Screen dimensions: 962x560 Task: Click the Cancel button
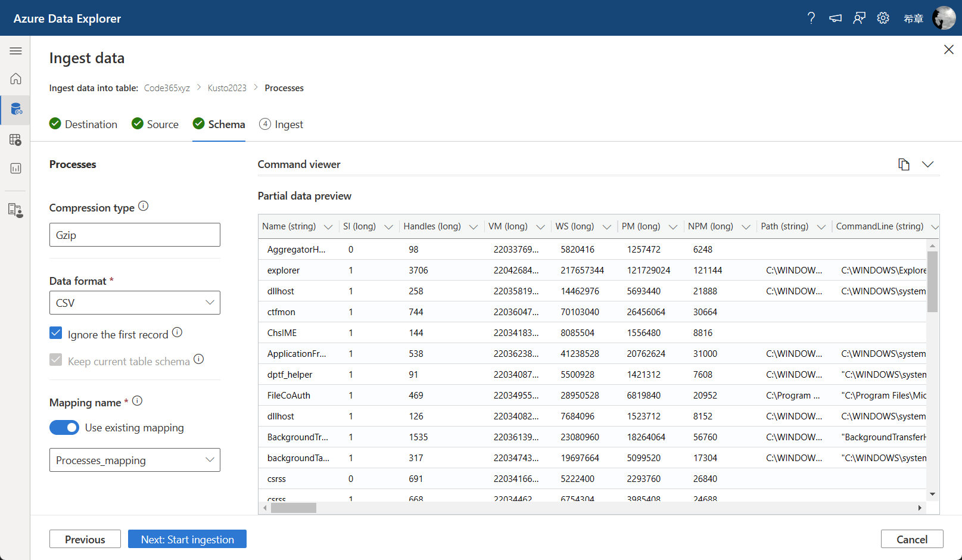pyautogui.click(x=912, y=539)
